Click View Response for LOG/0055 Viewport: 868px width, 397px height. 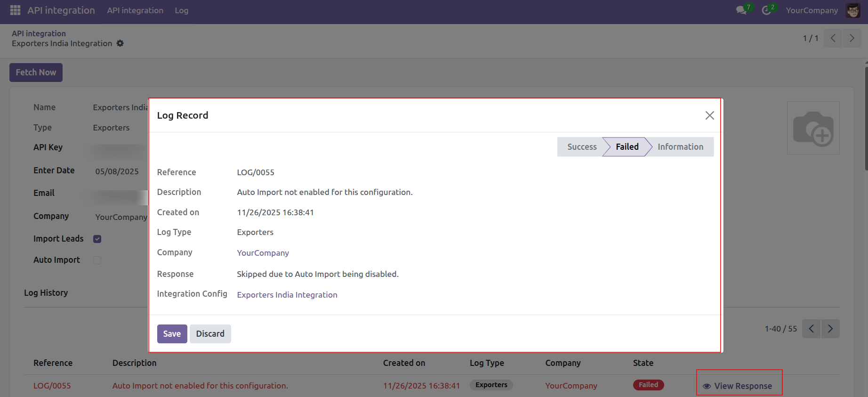(738, 386)
